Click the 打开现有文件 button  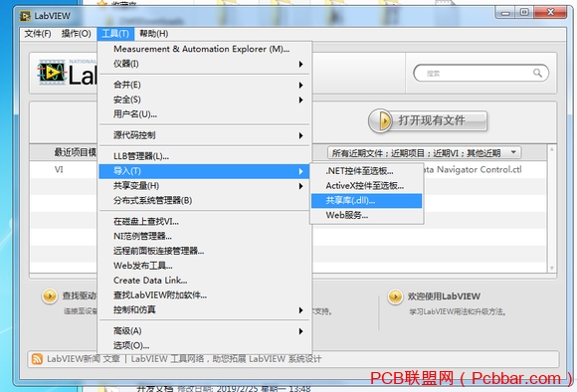[428, 120]
